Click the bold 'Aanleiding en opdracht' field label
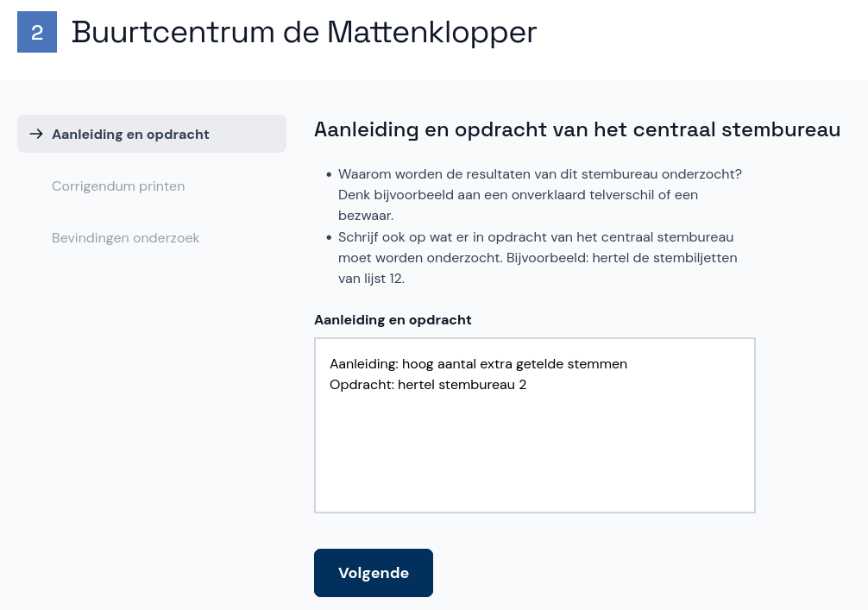 [393, 319]
